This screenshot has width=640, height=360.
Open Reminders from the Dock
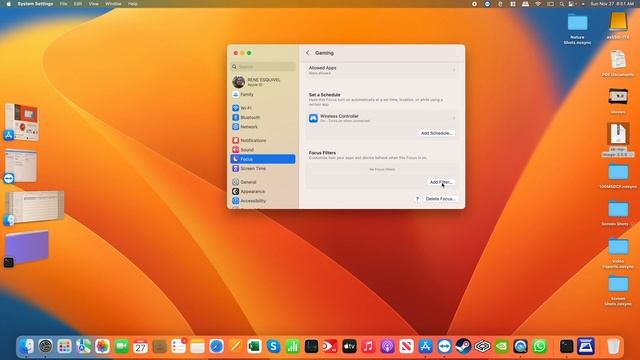178,346
